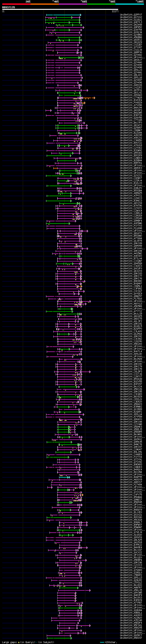146x644 pixels.
Task: Open hit UniRef100_P17816
Action: coord(131,299)
